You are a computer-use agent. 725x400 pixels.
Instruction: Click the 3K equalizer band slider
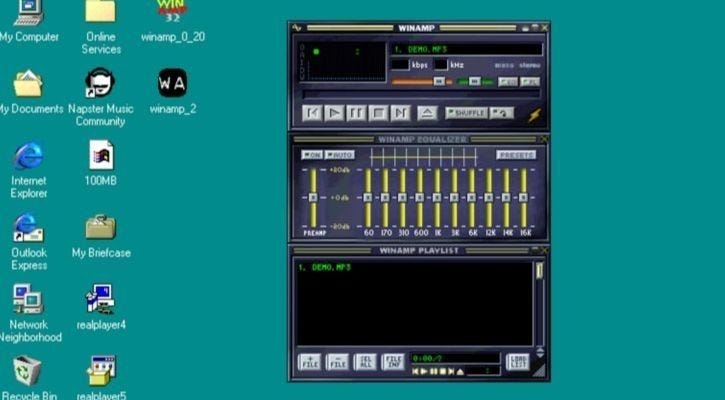click(455, 197)
